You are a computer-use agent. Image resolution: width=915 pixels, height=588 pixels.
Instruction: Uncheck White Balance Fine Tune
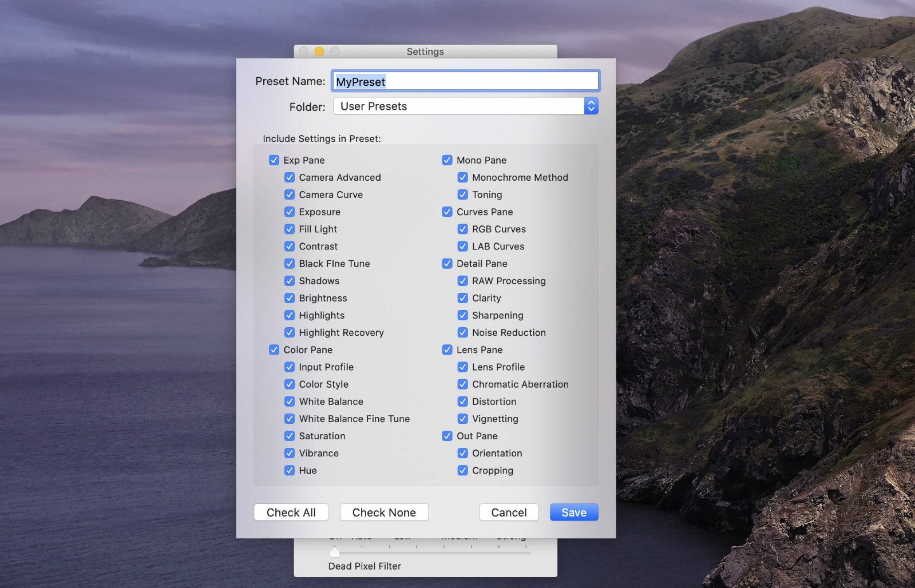click(290, 419)
